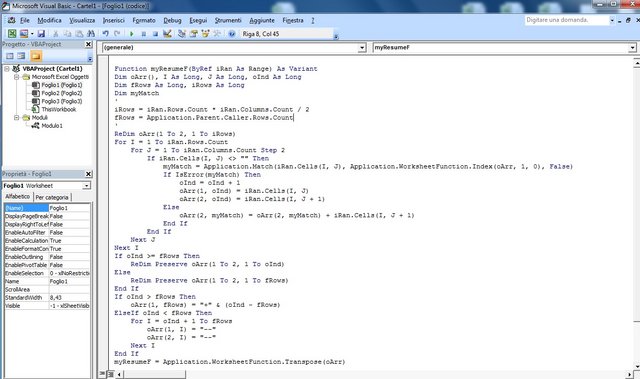
Task: Collapse the Moduli folder node
Action: coord(16,117)
